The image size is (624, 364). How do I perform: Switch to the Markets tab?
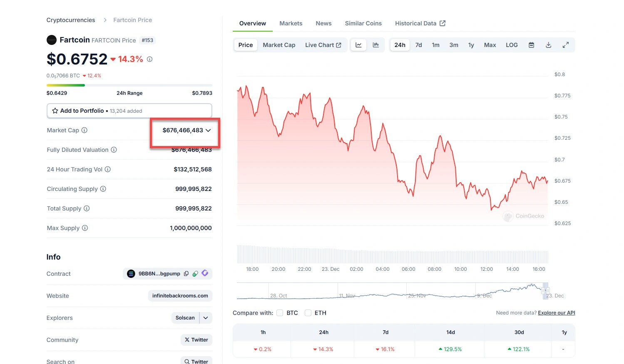291,23
